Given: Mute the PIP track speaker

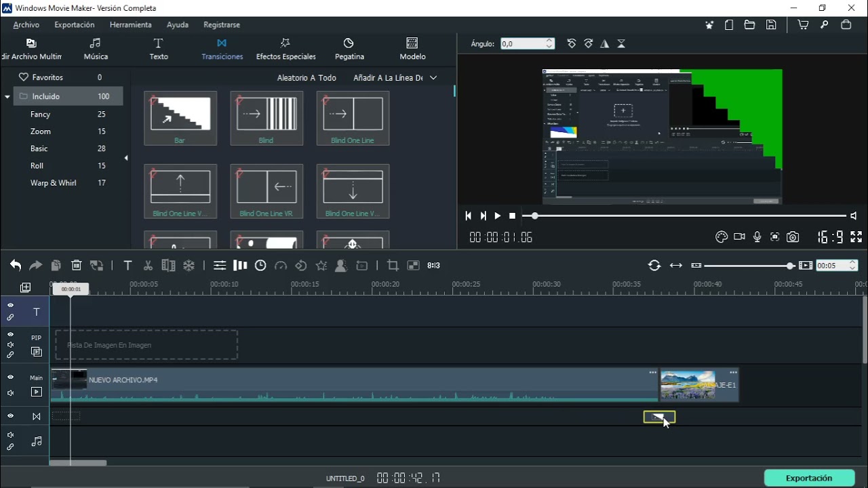Looking at the screenshot, I should click(10, 344).
